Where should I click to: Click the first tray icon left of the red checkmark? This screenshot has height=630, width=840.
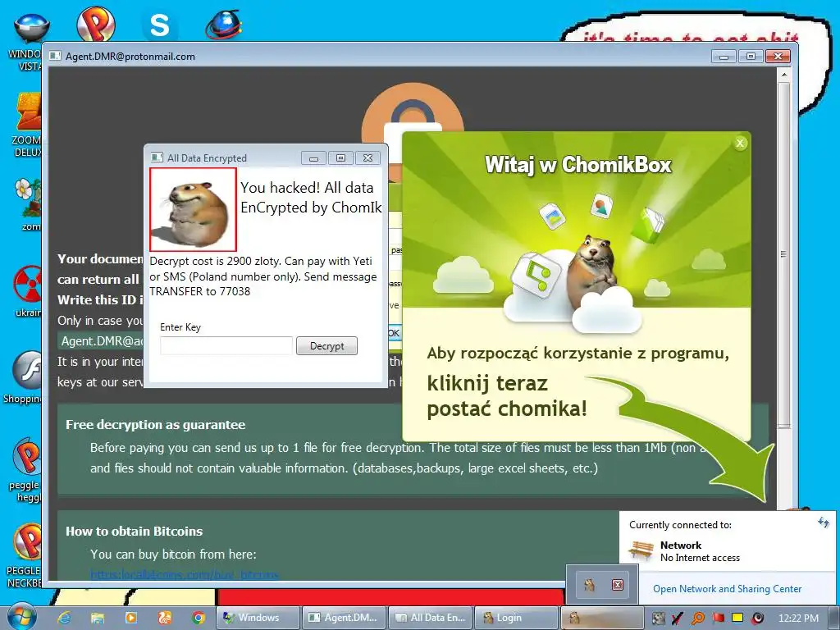click(x=658, y=619)
